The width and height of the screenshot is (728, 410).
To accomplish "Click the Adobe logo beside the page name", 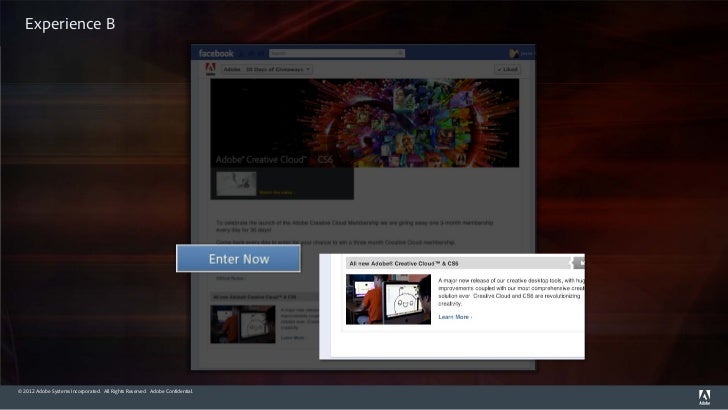I will 210,69.
